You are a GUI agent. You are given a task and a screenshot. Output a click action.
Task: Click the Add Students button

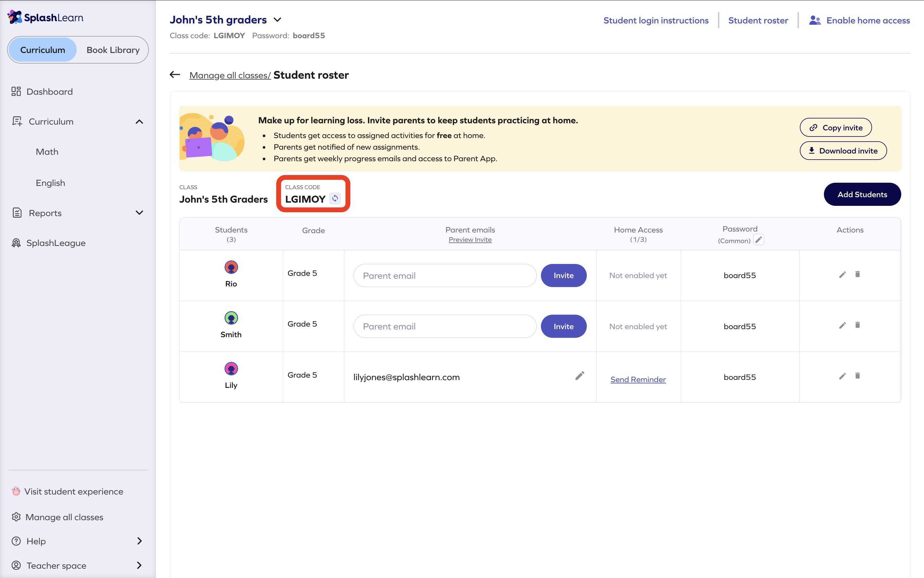click(x=862, y=194)
